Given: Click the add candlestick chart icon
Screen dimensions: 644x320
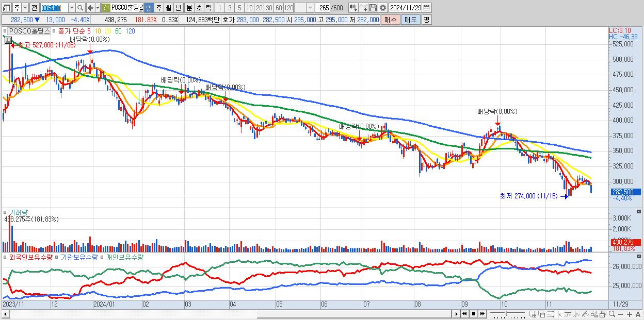Looking at the screenshot, I should 353,8.
